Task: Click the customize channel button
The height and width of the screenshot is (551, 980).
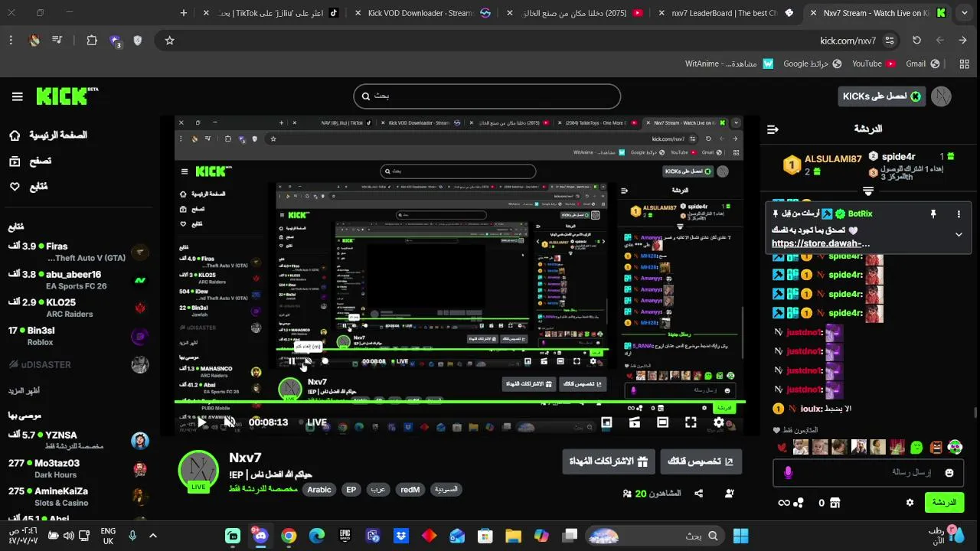Action: pyautogui.click(x=701, y=461)
